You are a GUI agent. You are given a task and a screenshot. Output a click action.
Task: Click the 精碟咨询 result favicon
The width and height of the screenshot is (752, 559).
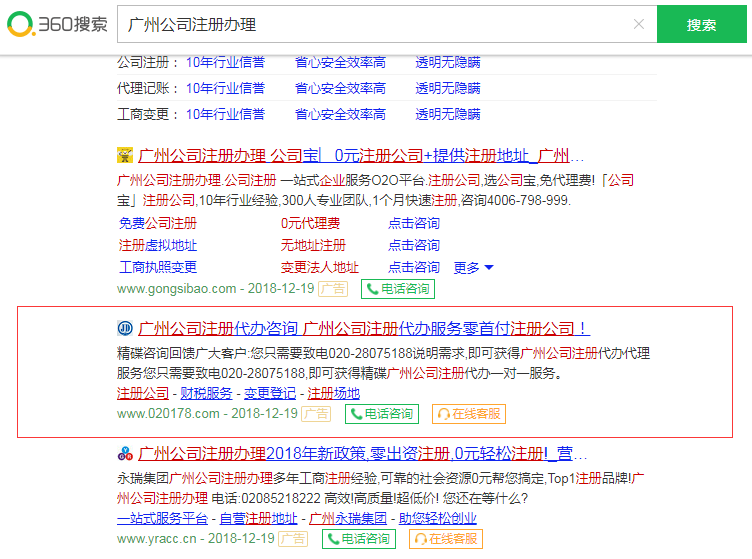point(125,328)
